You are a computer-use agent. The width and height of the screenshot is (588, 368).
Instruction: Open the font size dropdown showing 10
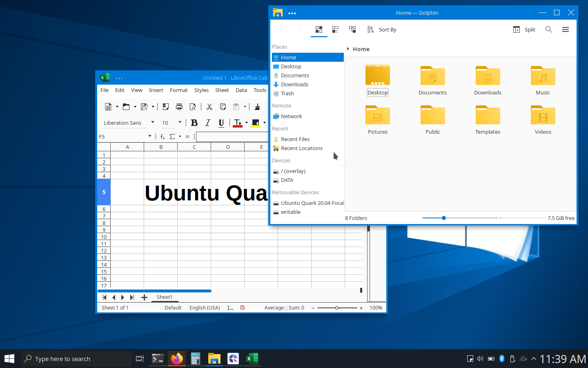180,122
